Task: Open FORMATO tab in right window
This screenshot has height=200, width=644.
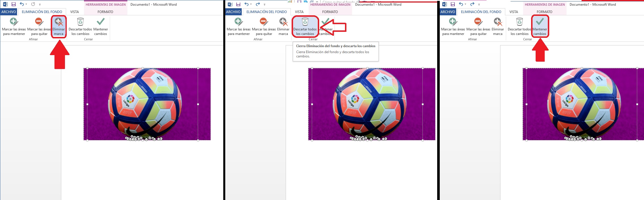Action: tap(544, 12)
